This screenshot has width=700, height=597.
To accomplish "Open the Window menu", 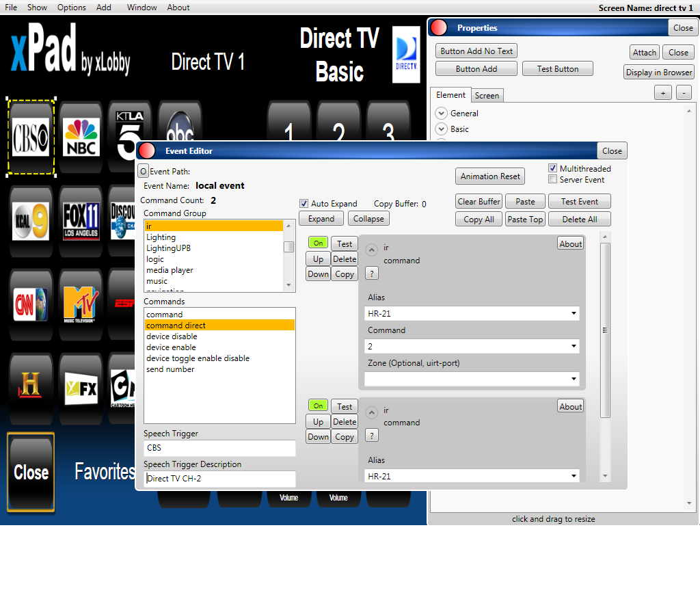I will point(142,8).
